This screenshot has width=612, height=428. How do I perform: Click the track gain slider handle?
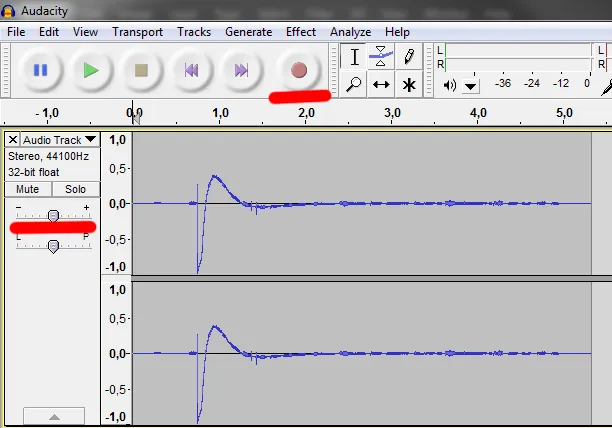coord(53,215)
